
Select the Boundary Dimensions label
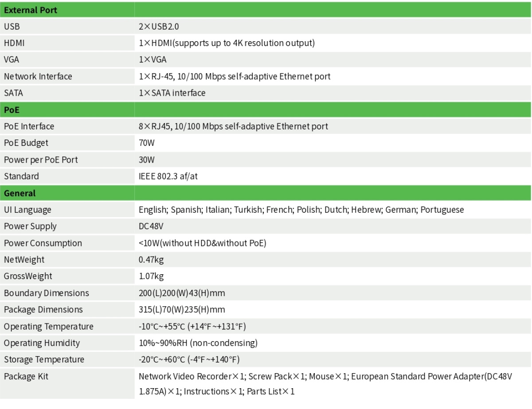(x=47, y=293)
